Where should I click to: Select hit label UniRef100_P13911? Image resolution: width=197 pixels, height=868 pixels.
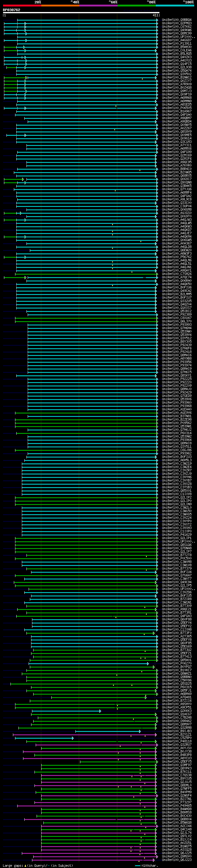176,43
